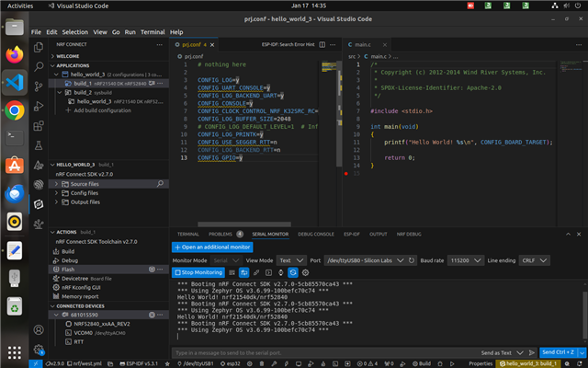Viewport: 588px width, 368px height.
Task: Click the Stop Monitoring button
Action: point(198,272)
